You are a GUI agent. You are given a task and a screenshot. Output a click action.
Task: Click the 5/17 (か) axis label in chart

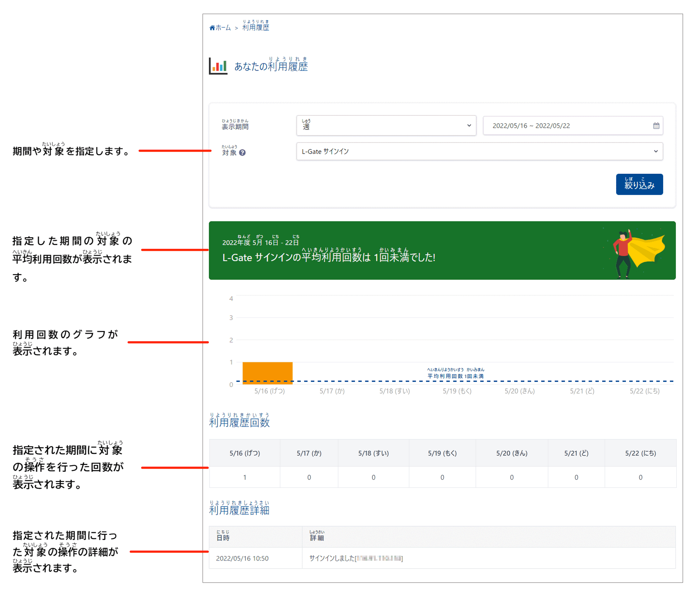pyautogui.click(x=332, y=391)
